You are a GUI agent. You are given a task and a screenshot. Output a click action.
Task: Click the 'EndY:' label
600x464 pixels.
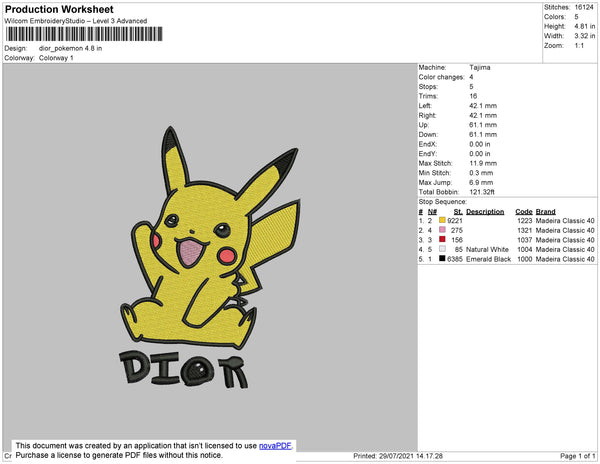click(427, 154)
